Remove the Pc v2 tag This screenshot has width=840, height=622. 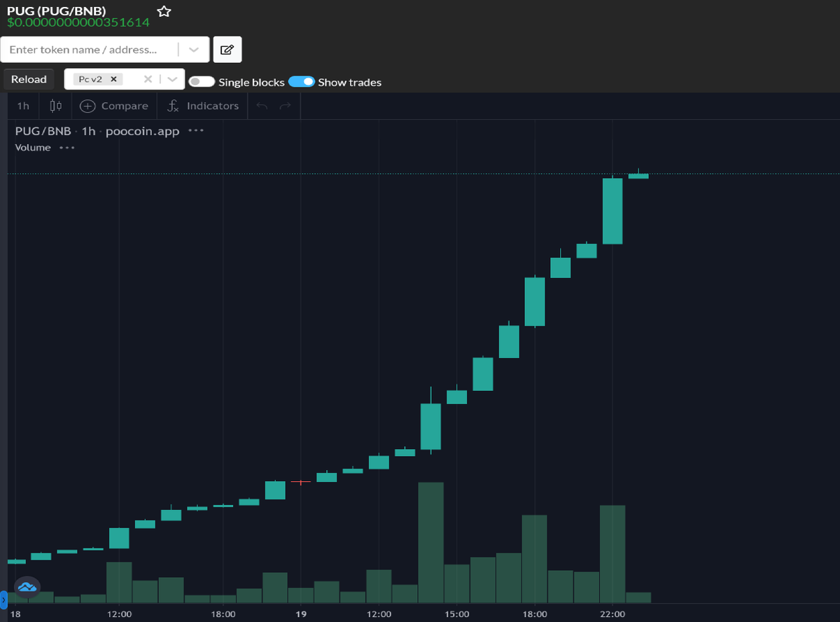pyautogui.click(x=113, y=79)
